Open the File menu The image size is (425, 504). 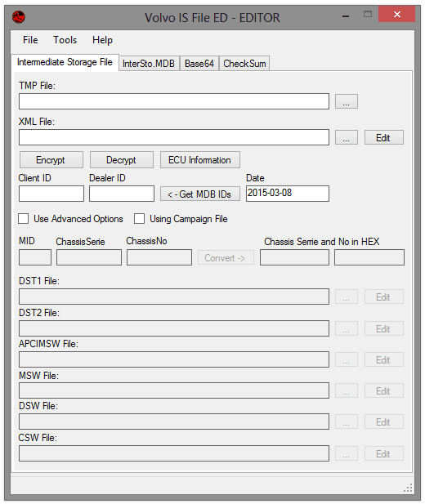pyautogui.click(x=30, y=40)
